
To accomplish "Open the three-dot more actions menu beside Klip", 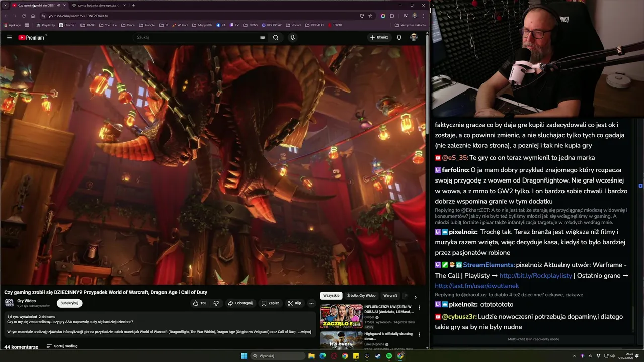I will (x=311, y=303).
